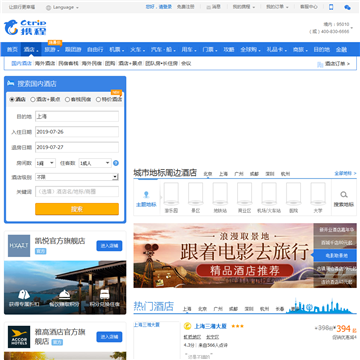Expand the phone numbers arrow near 95010
Screen dimensions: 360x360
tap(352, 28)
